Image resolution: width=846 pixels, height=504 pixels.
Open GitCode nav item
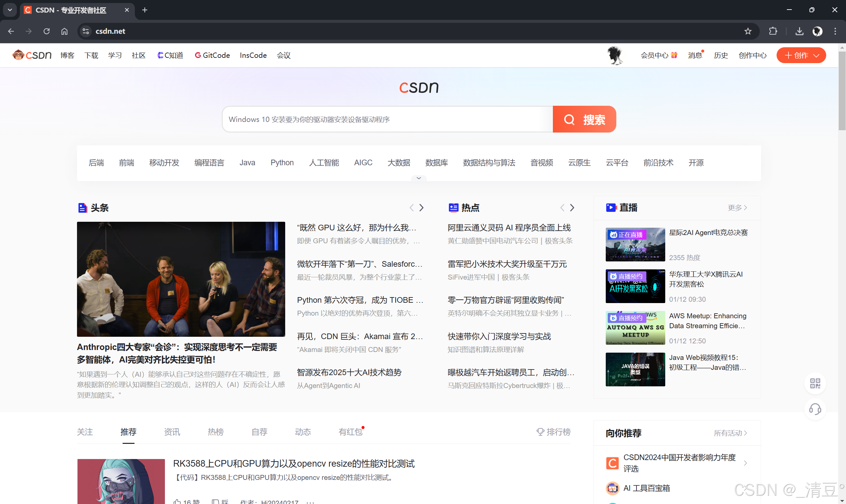coord(212,56)
